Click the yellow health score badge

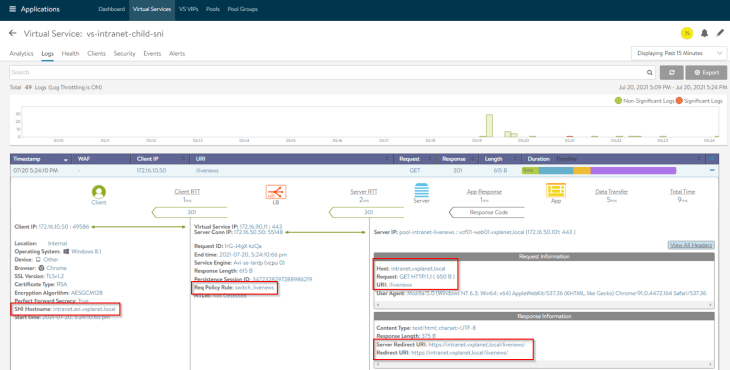(x=687, y=33)
